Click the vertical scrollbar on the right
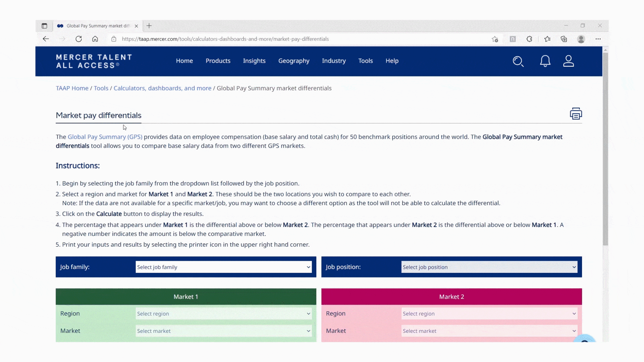Screen dimensions: 644x362 coord(605,147)
